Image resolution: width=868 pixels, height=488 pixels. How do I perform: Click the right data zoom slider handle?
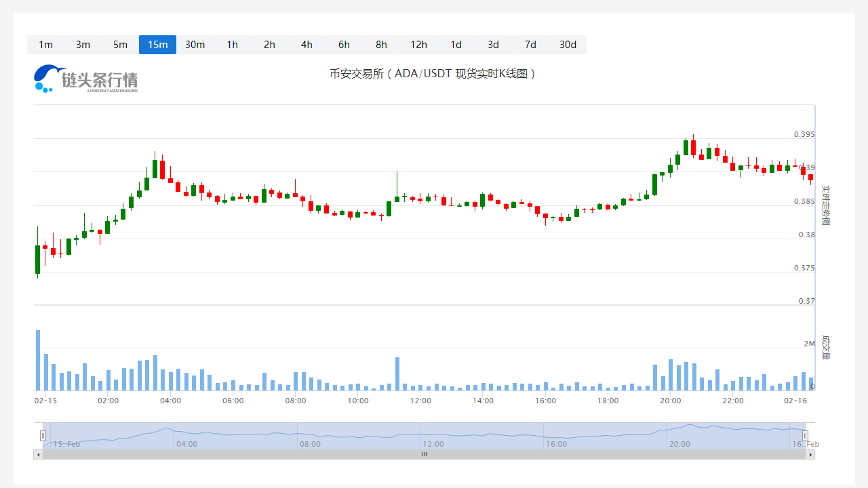806,436
